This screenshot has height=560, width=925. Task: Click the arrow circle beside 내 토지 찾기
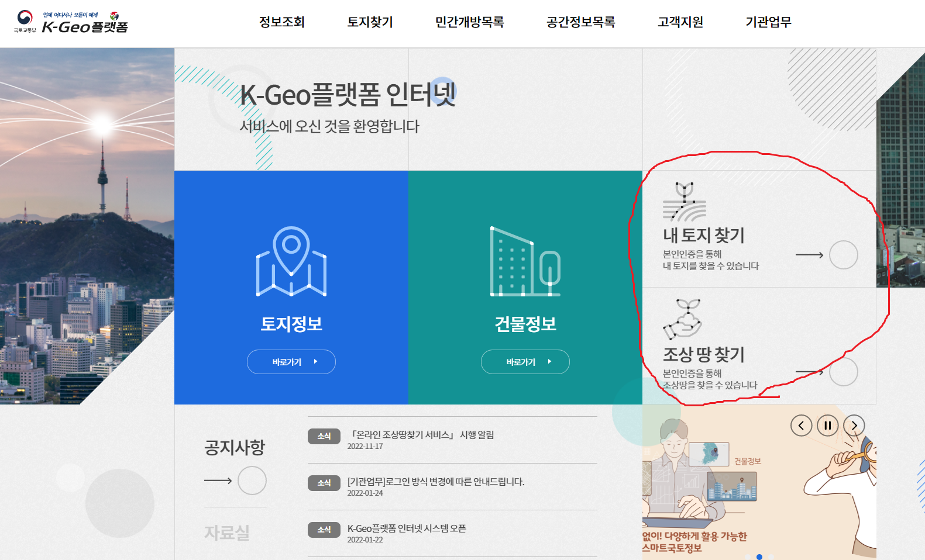point(844,255)
